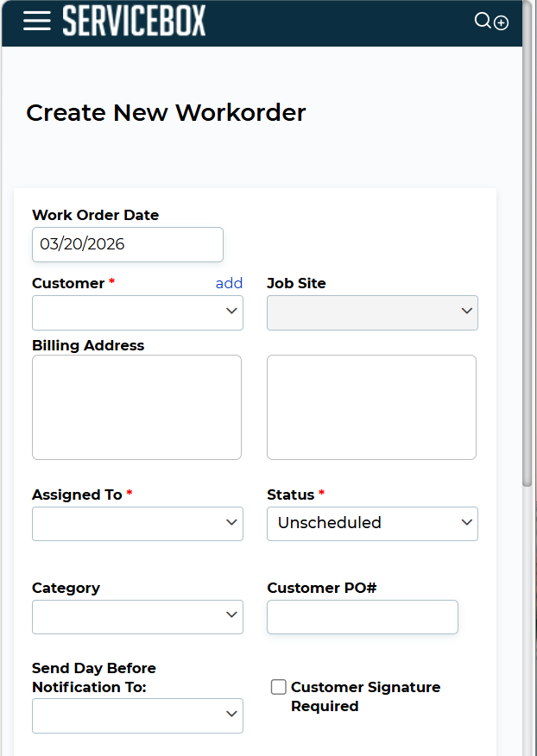Open Send Day Before Notification dropdown
The height and width of the screenshot is (756, 537).
(137, 715)
